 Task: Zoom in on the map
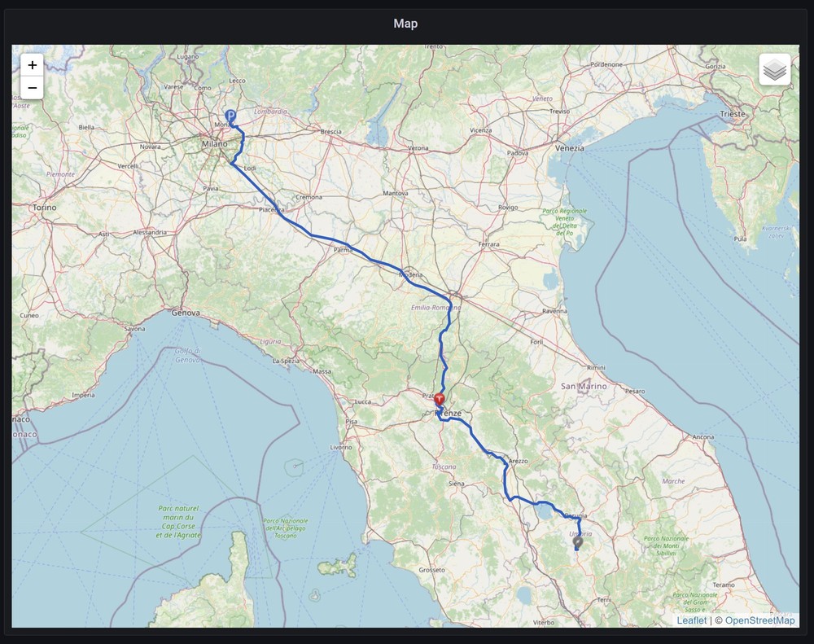[32, 65]
